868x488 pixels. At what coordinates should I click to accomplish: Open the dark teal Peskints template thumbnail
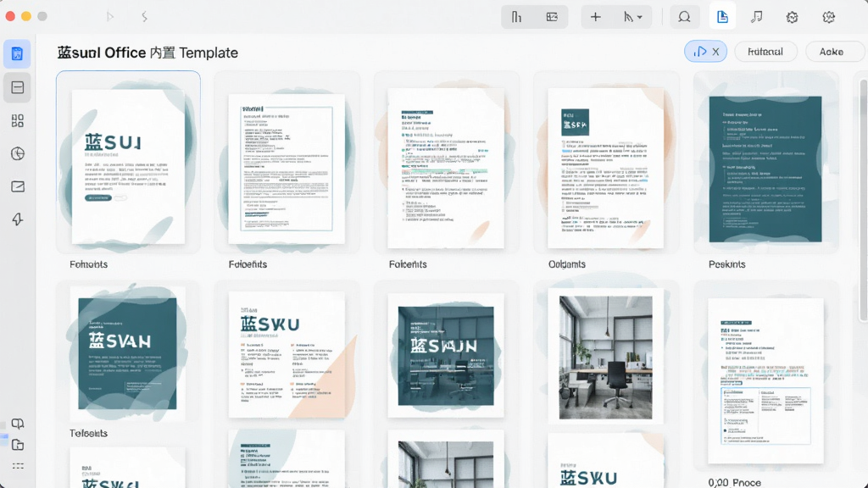coord(765,169)
